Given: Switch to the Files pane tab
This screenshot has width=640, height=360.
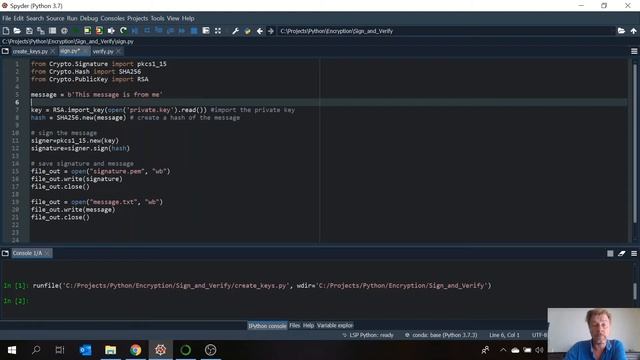Looking at the screenshot, I should (295, 325).
